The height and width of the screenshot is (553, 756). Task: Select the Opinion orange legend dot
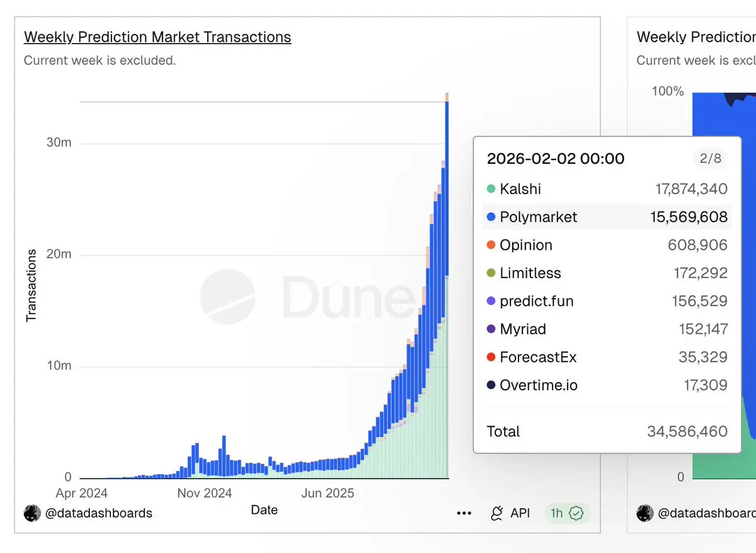click(491, 245)
